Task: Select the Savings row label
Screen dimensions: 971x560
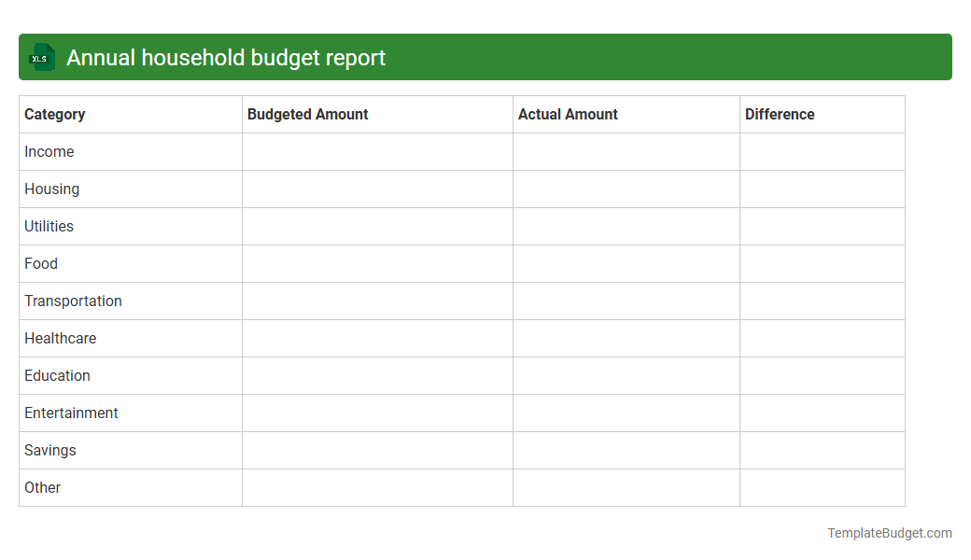Action: pos(49,450)
